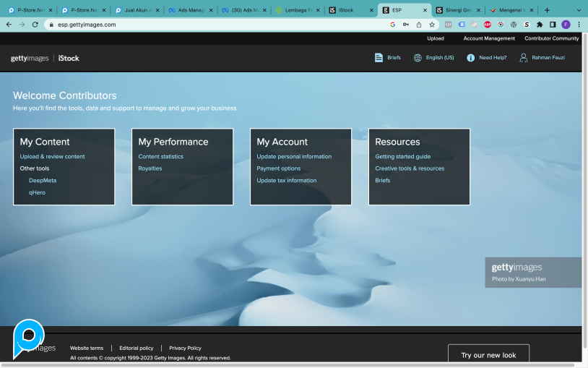The width and height of the screenshot is (588, 368).
Task: Click the Rahman Fauzi user profile icon
Action: pos(524,58)
